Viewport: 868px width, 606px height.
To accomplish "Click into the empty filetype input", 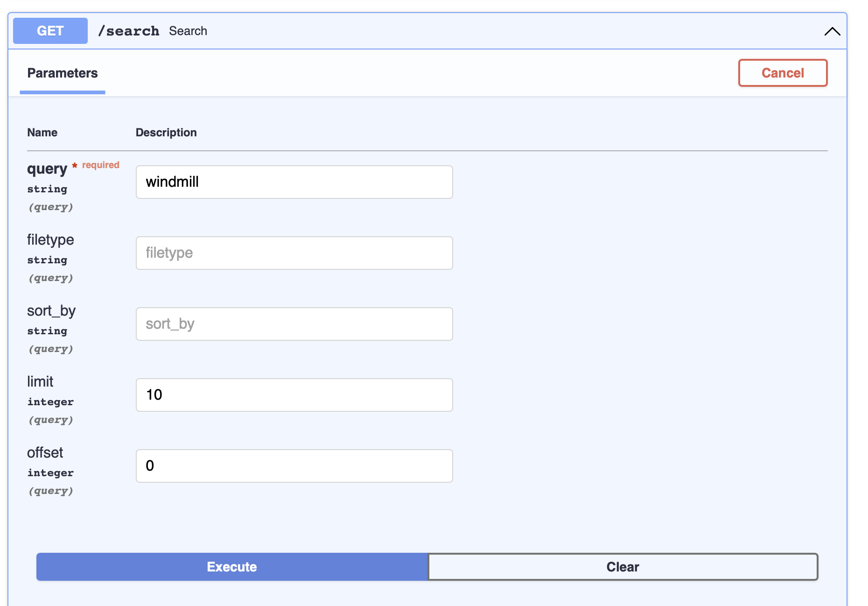I will point(294,253).
